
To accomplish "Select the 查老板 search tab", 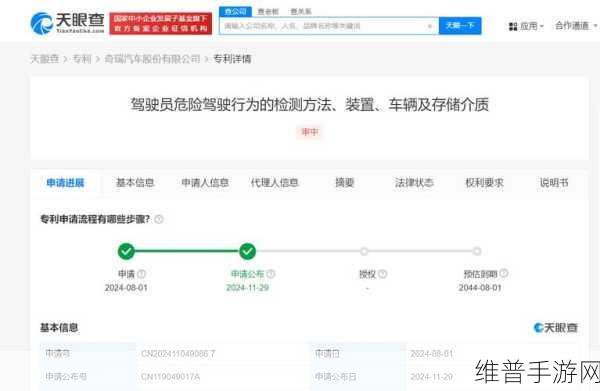I will [x=268, y=11].
